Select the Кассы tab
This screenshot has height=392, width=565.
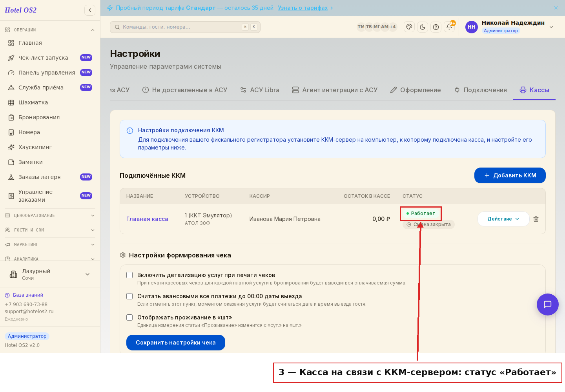coord(534,90)
